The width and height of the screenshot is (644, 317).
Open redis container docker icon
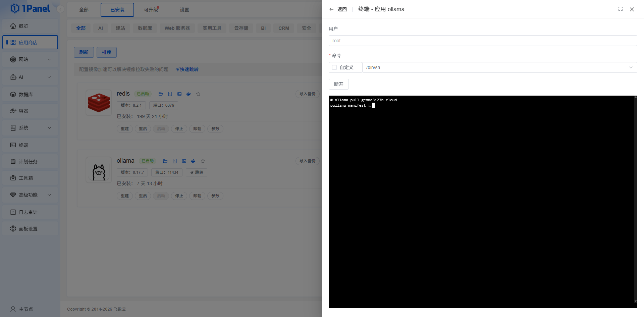pos(189,94)
